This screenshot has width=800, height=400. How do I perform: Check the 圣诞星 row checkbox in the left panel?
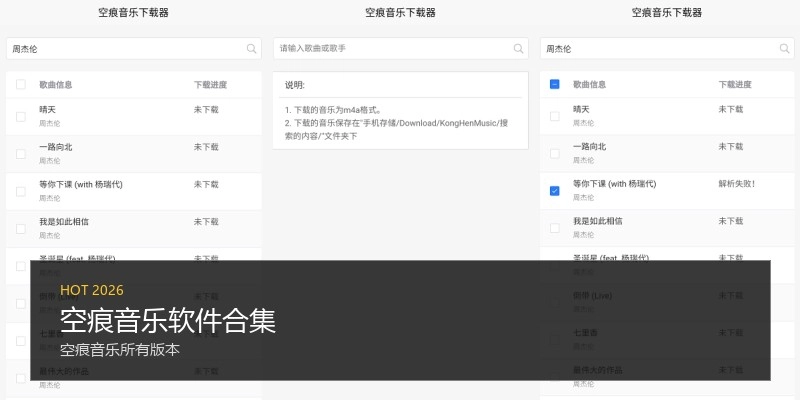20,266
